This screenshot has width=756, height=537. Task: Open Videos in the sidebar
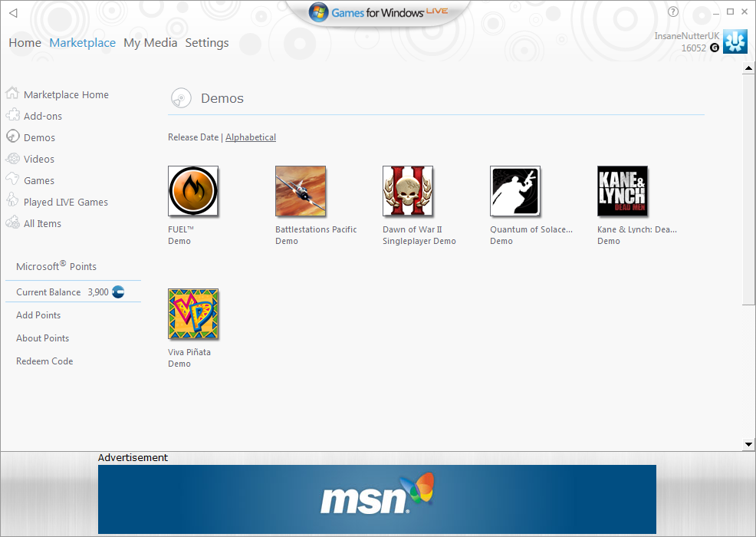[39, 160]
